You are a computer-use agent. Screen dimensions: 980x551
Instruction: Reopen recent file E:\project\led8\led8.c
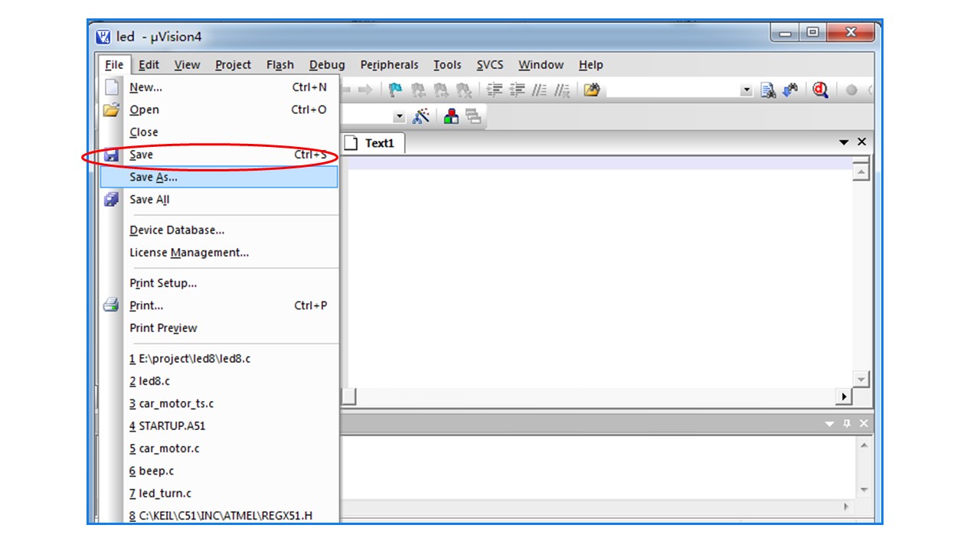click(x=219, y=358)
